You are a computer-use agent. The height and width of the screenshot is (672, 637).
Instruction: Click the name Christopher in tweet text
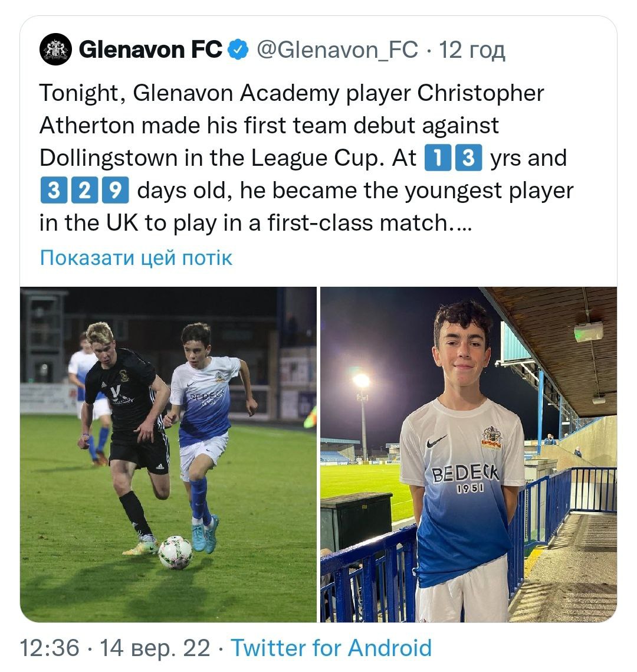click(x=480, y=93)
